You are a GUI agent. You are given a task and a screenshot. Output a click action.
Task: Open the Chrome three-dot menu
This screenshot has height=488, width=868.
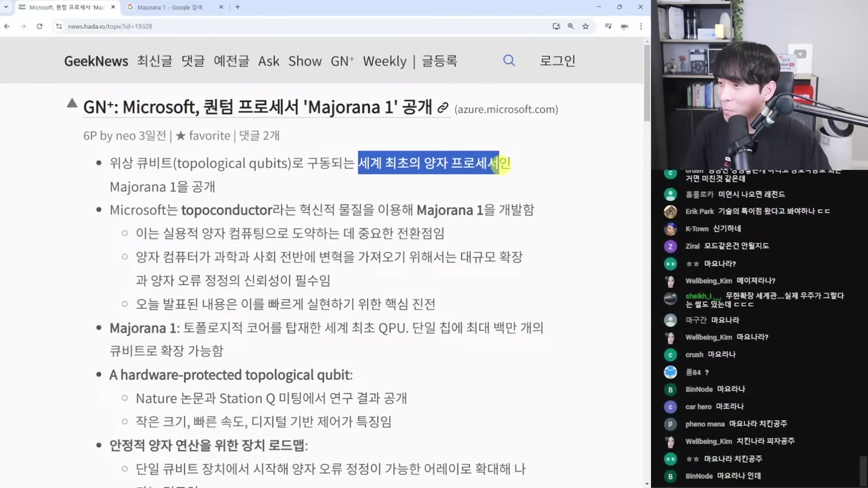click(641, 26)
